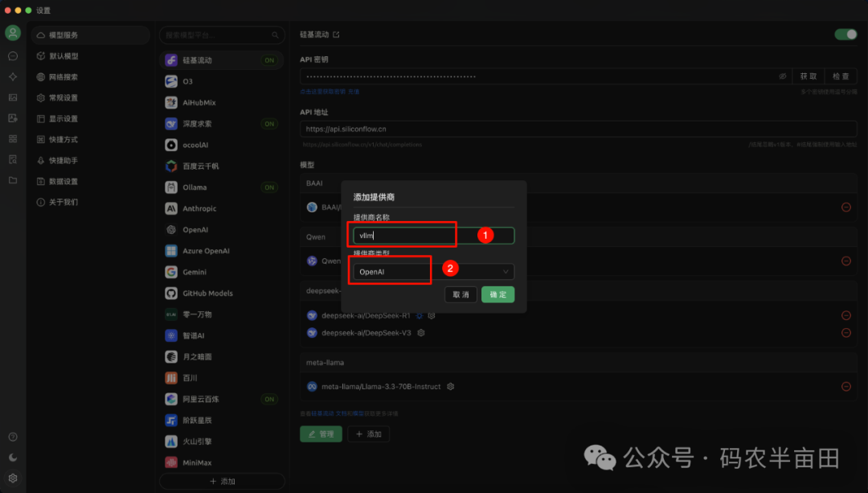This screenshot has height=493, width=868.
Task: Select the 智谱AI provider
Action: (x=222, y=335)
